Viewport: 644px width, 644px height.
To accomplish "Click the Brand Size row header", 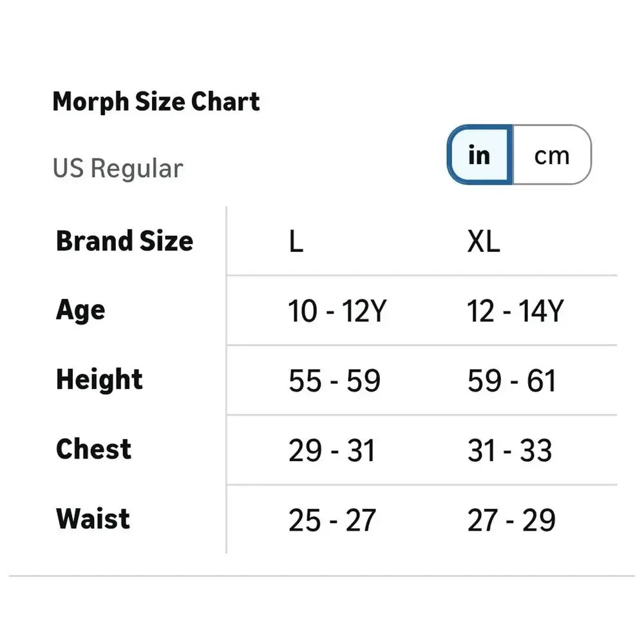I will coord(124,241).
